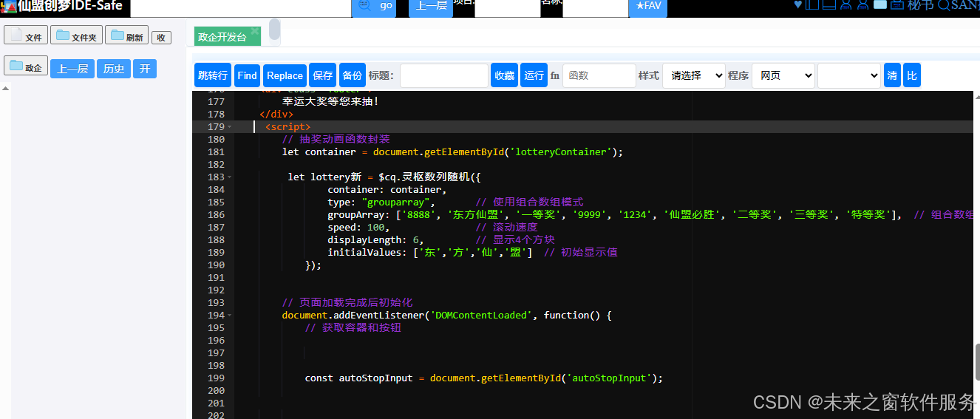Open the 样式 请选择 dropdown

tap(694, 75)
